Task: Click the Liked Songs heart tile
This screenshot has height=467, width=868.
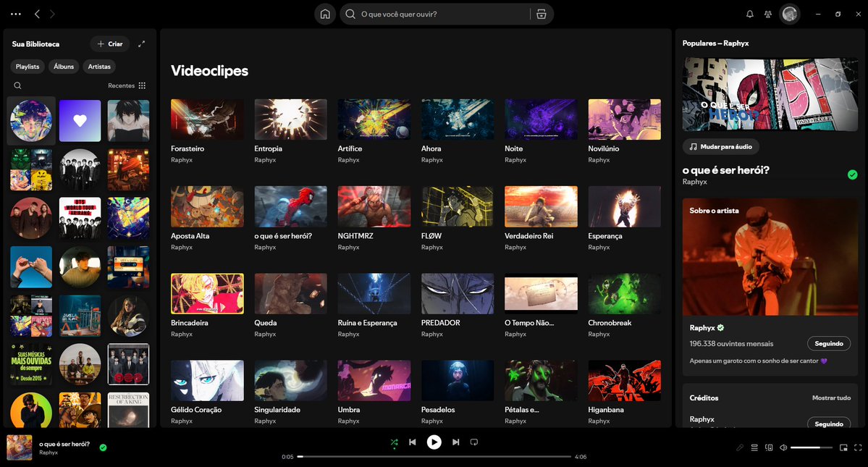Action: (x=80, y=121)
